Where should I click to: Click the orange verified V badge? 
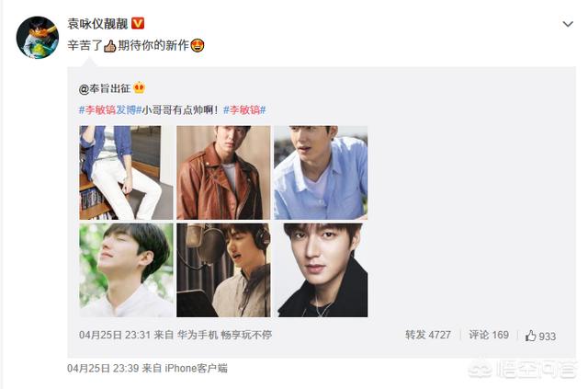pos(138,23)
